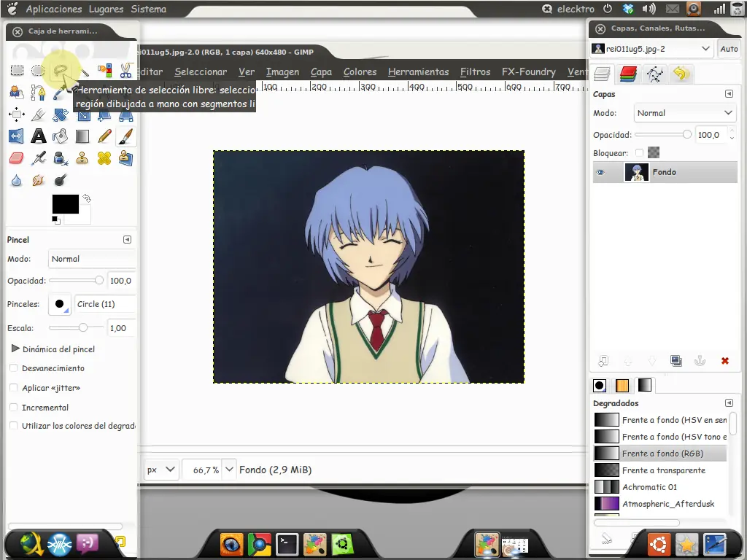Viewport: 747px width, 560px height.
Task: Select the Text tool
Action: point(38,136)
